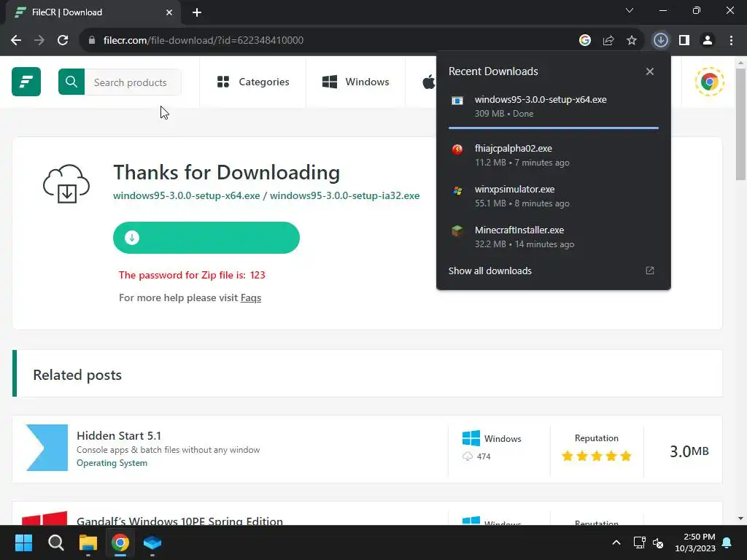This screenshot has width=747, height=560.
Task: Click the Chrome taskbar icon
Action: (x=120, y=542)
